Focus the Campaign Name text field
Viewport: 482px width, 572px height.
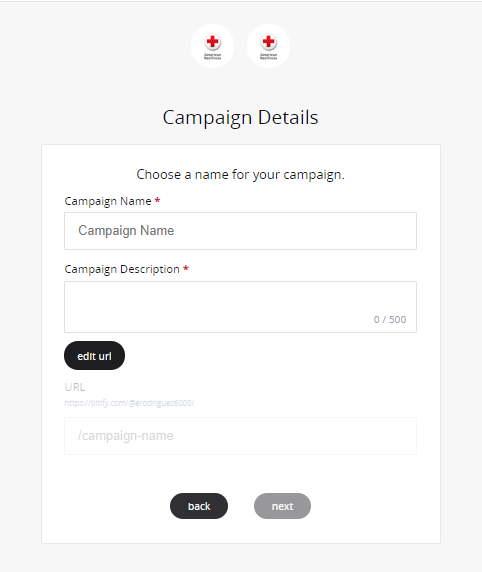pyautogui.click(x=240, y=231)
